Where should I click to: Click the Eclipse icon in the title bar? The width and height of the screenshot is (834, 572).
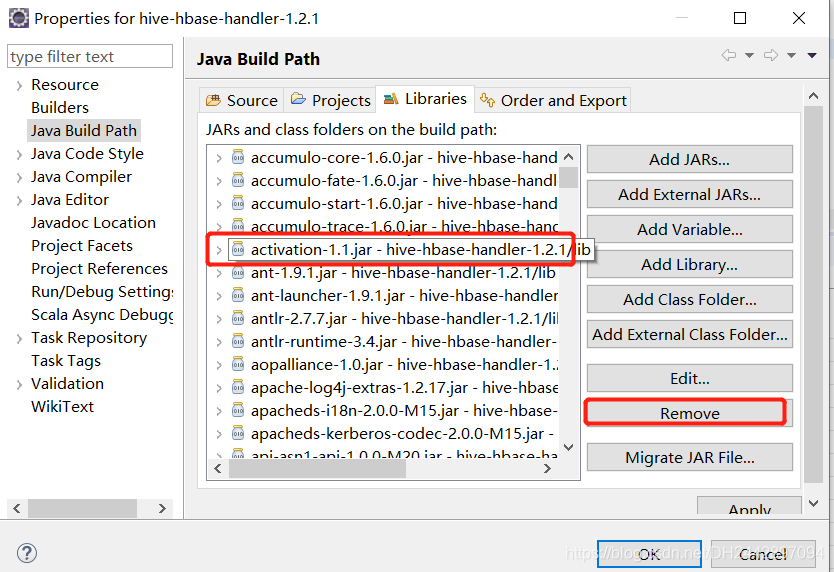point(19,18)
